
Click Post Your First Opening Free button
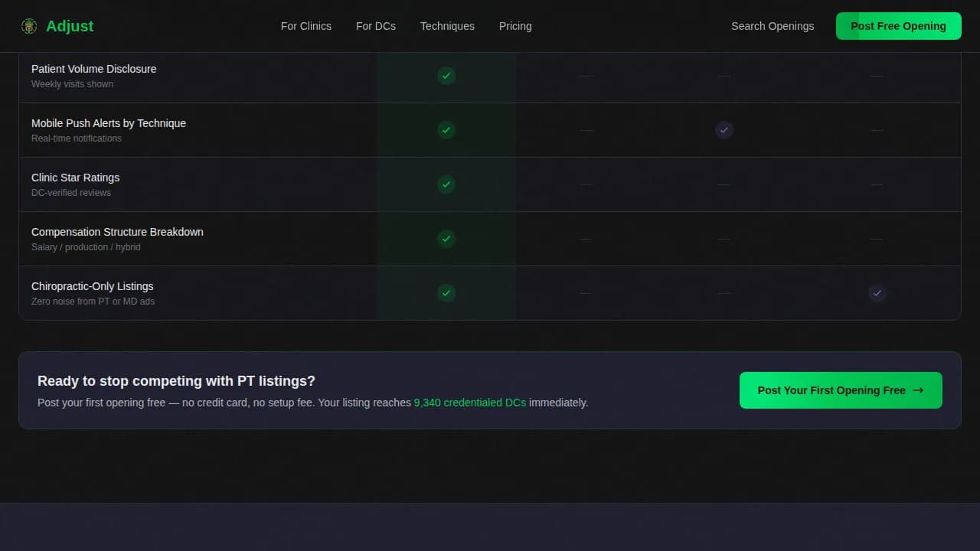pyautogui.click(x=841, y=390)
